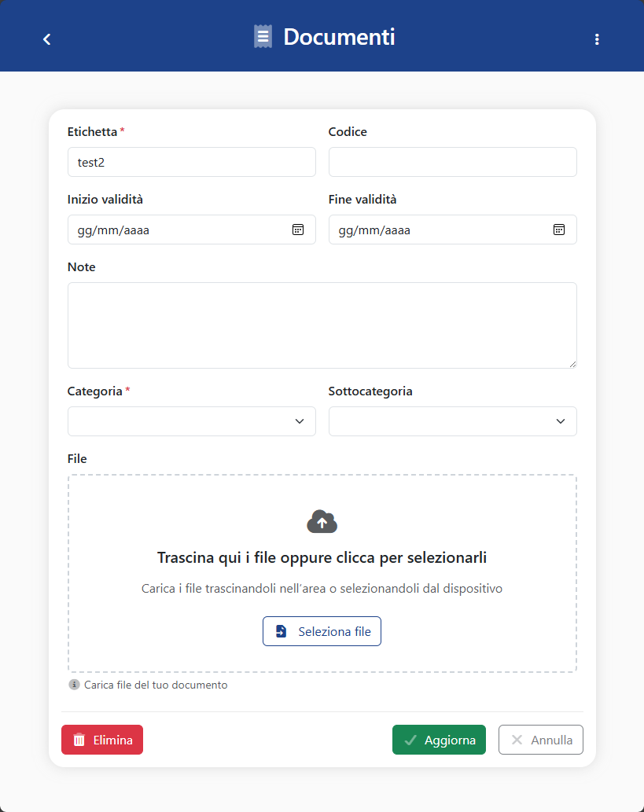644x812 pixels.
Task: Click the receipt icon in the header
Action: pyautogui.click(x=263, y=35)
